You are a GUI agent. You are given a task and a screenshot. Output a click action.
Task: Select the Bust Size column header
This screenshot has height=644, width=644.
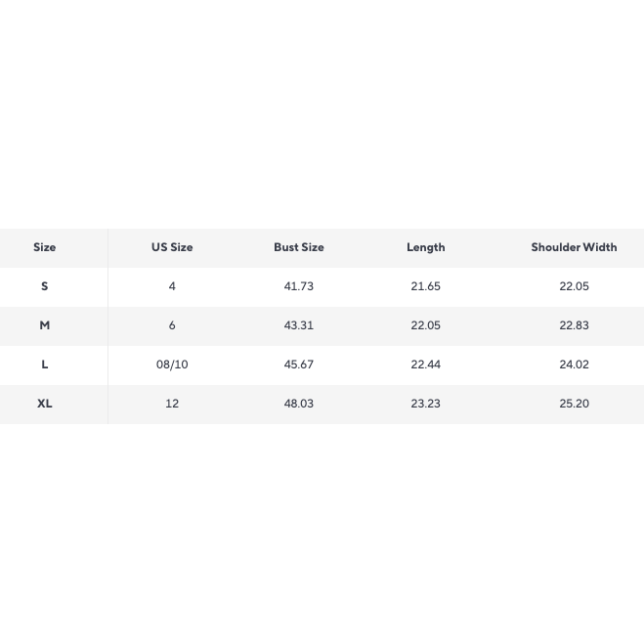pos(299,247)
